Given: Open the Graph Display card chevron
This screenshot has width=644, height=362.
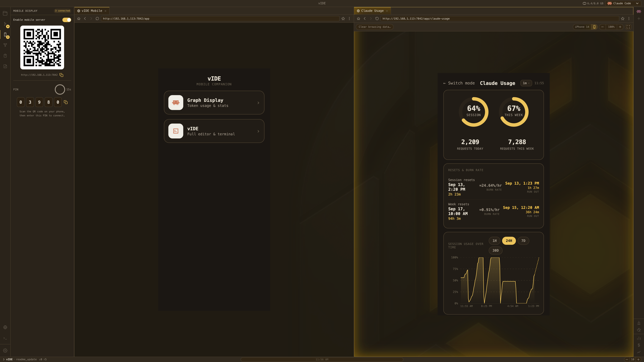Looking at the screenshot, I should [x=258, y=103].
